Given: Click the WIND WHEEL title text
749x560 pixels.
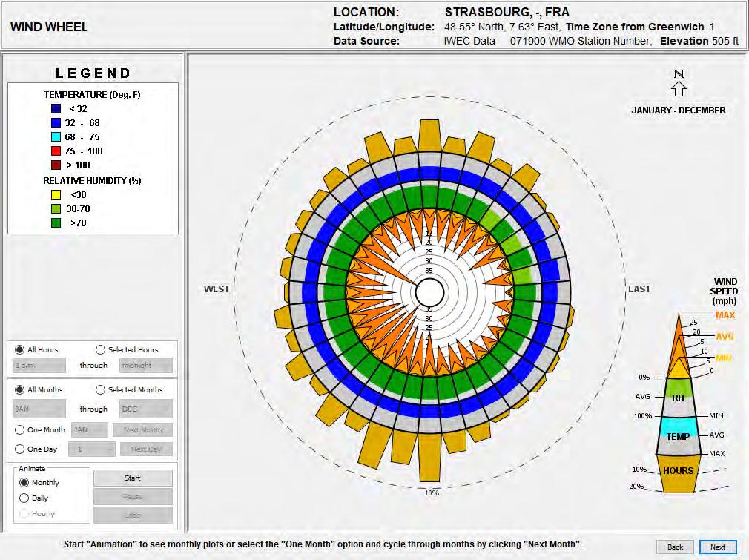Looking at the screenshot, I should pyautogui.click(x=49, y=27).
